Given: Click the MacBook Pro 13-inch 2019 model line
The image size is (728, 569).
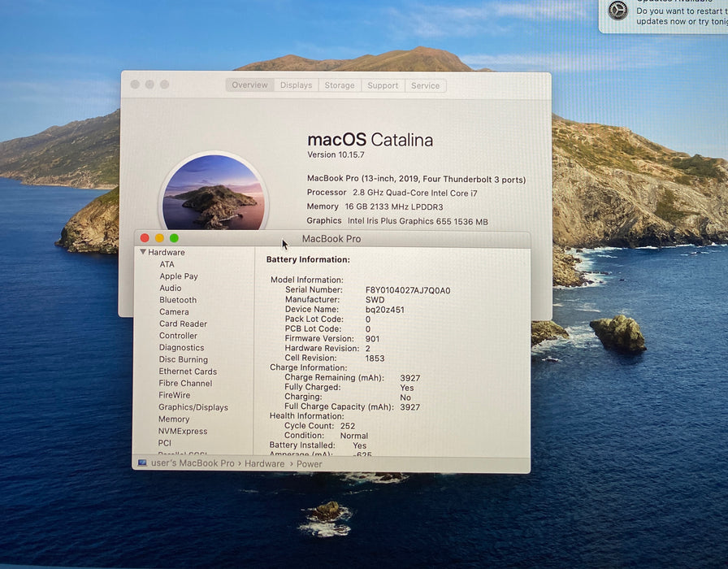Looking at the screenshot, I should (417, 179).
